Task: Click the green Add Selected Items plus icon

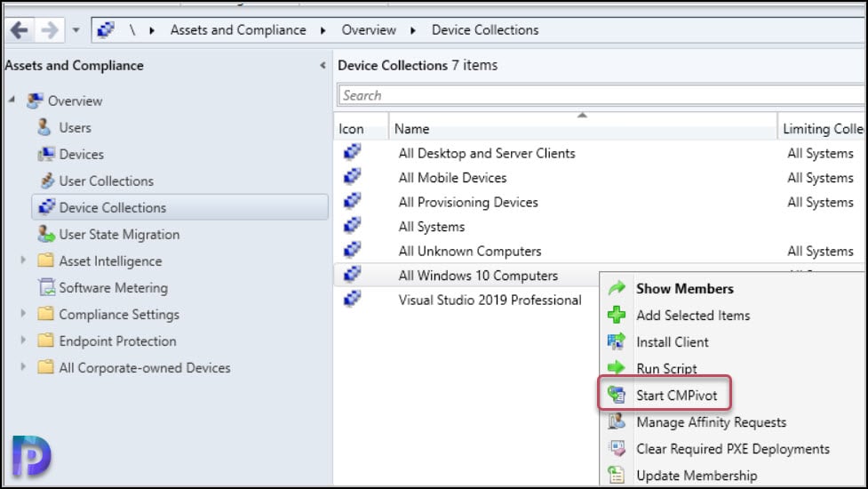Action: [616, 315]
